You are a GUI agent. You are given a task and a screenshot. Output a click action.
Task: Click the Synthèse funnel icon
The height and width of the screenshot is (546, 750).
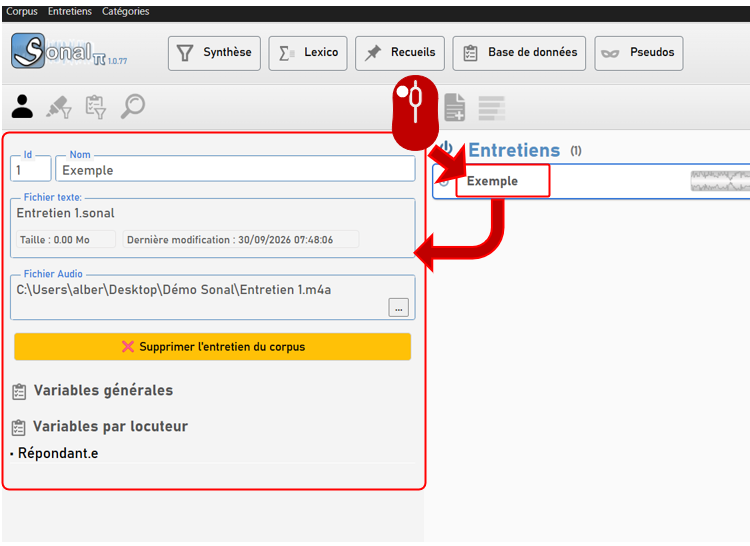185,53
